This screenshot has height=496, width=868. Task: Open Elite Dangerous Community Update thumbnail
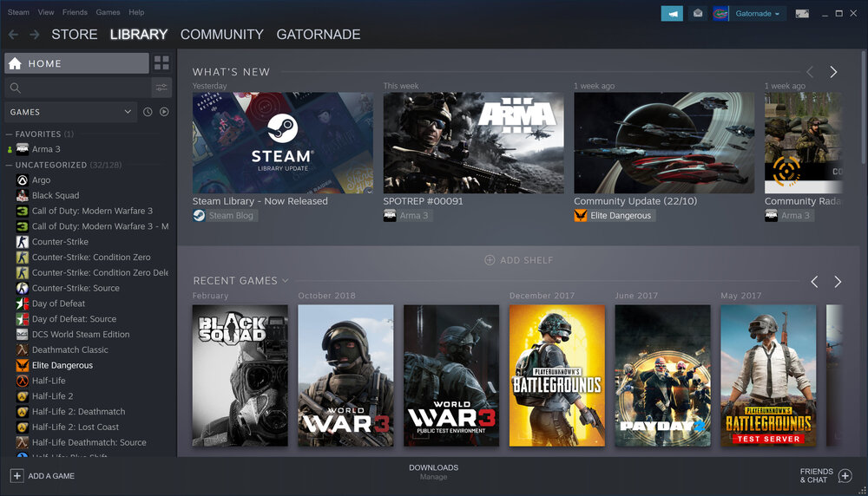[x=664, y=143]
